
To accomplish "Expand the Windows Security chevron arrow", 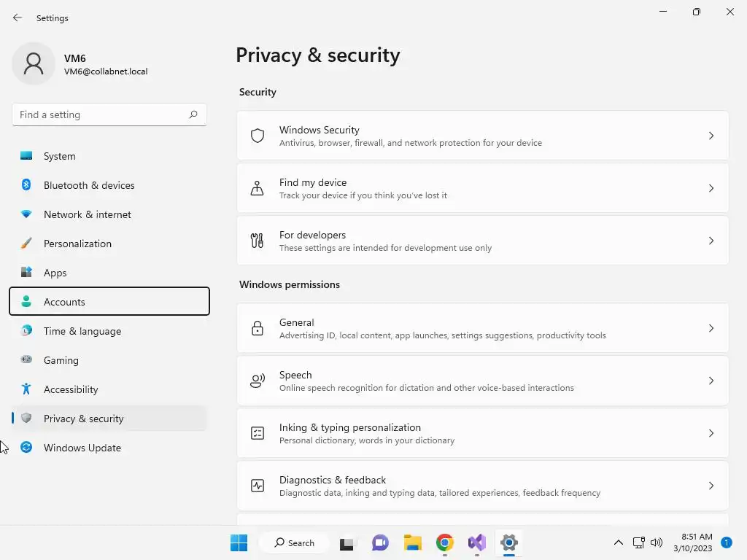I will (x=711, y=136).
